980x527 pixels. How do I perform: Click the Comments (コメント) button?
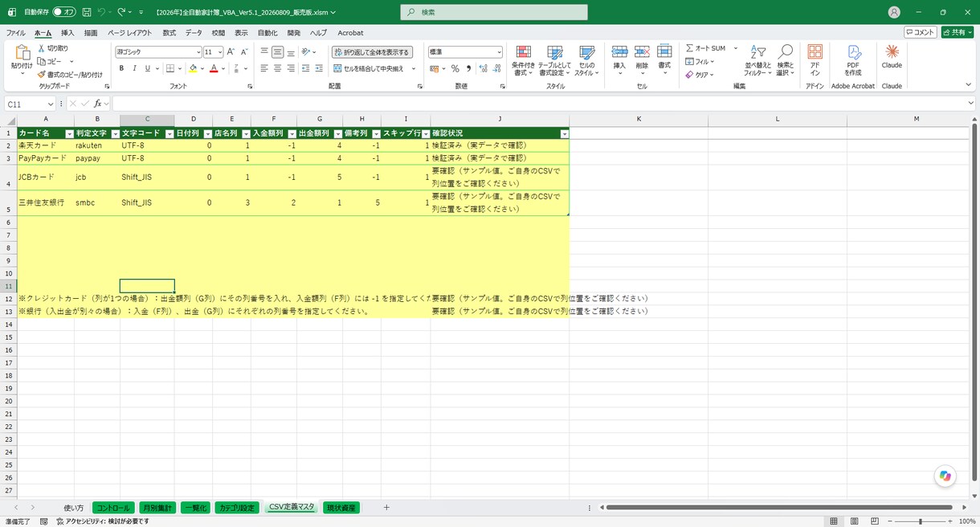coord(920,32)
